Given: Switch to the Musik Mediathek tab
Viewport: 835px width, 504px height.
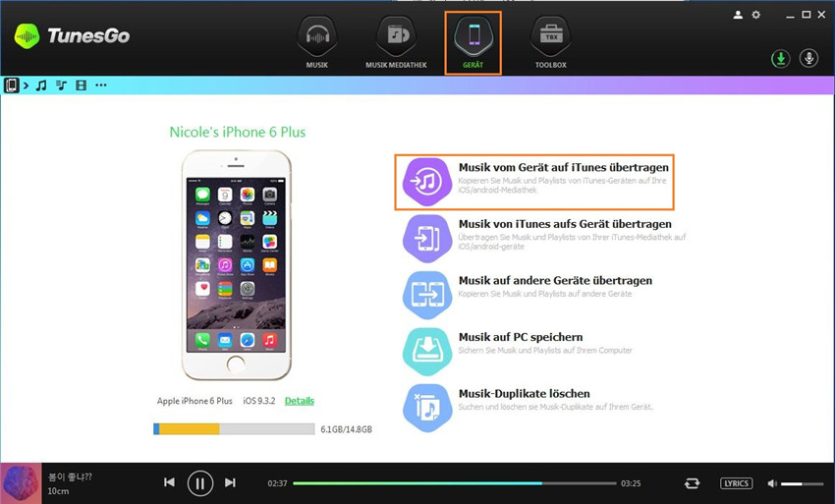Looking at the screenshot, I should pyautogui.click(x=396, y=43).
